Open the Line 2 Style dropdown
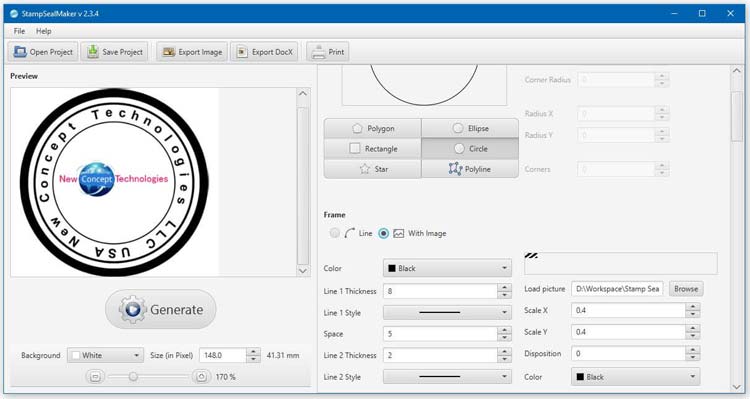Image resolution: width=750 pixels, height=399 pixels. coord(447,377)
